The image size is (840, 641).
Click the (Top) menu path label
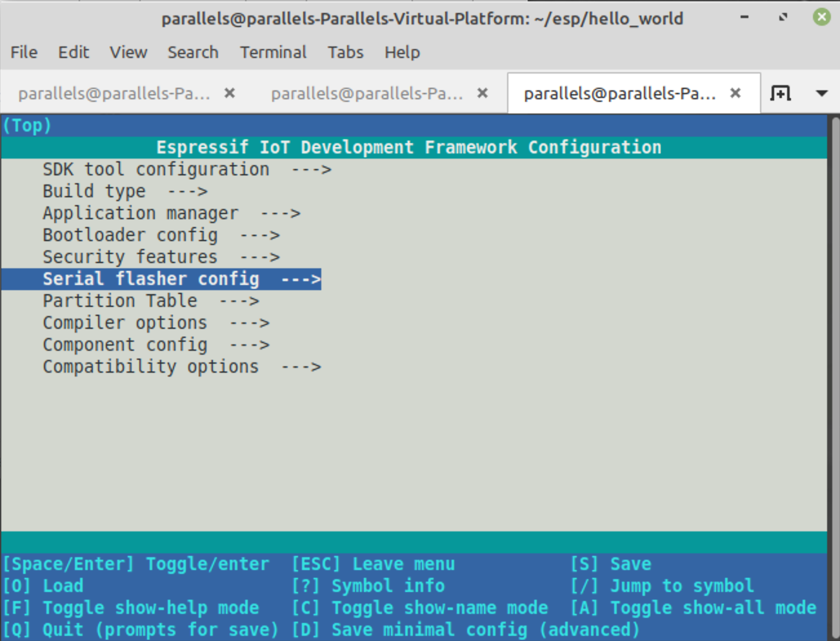[x=27, y=126]
